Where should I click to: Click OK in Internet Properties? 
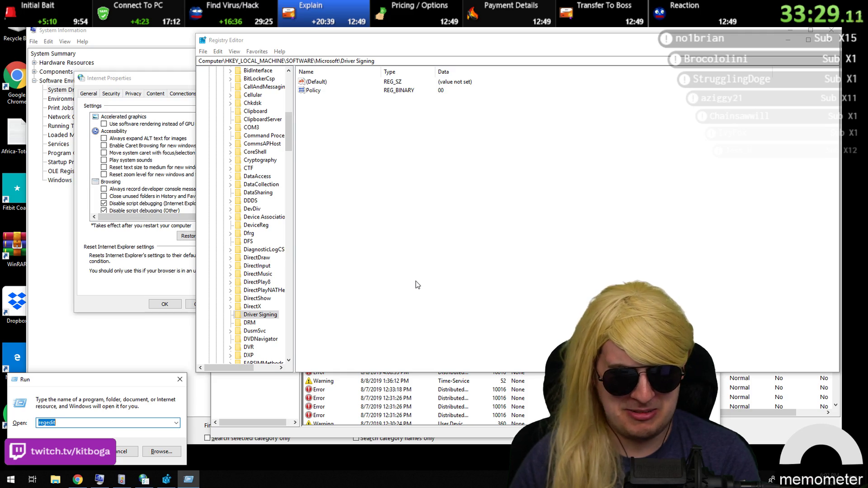pyautogui.click(x=165, y=304)
